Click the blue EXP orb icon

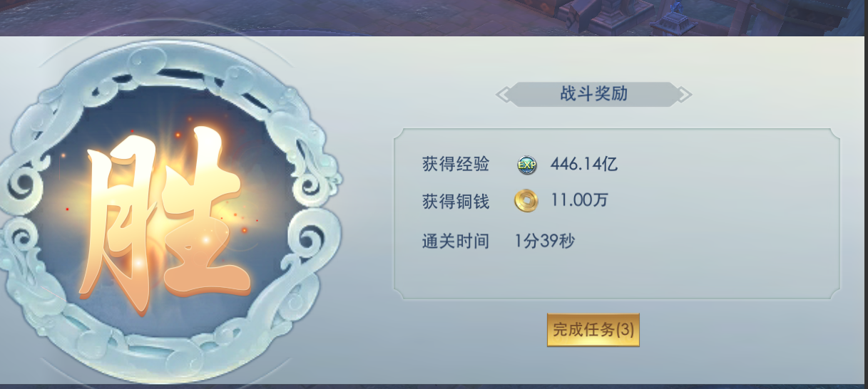(x=526, y=165)
